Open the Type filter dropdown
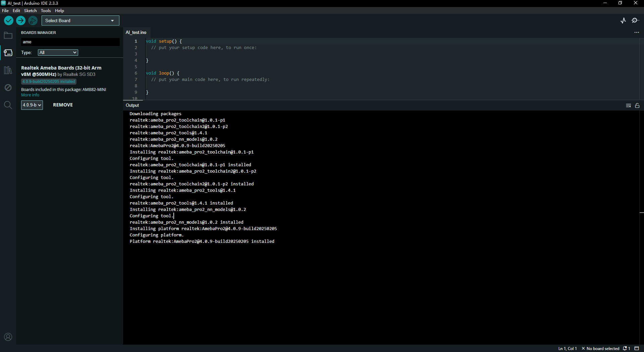644x352 pixels. (x=58, y=52)
